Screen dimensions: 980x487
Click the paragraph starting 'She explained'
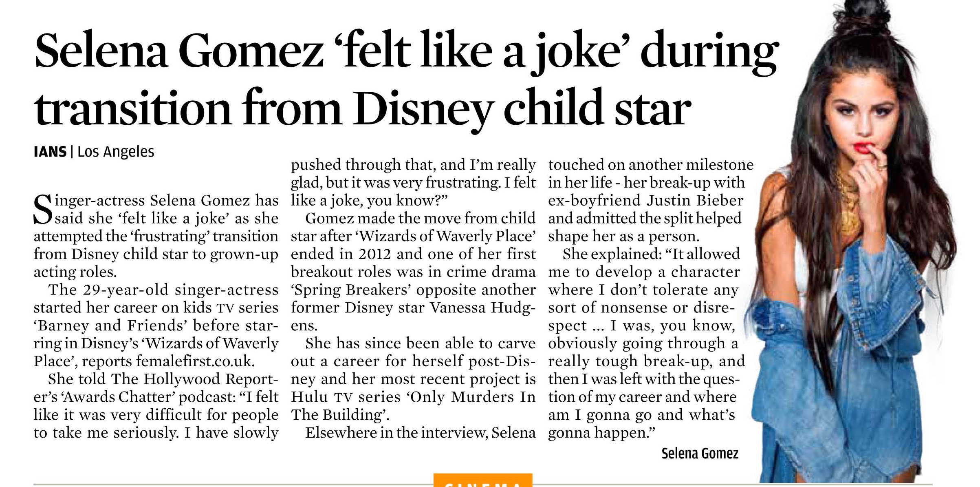click(647, 343)
